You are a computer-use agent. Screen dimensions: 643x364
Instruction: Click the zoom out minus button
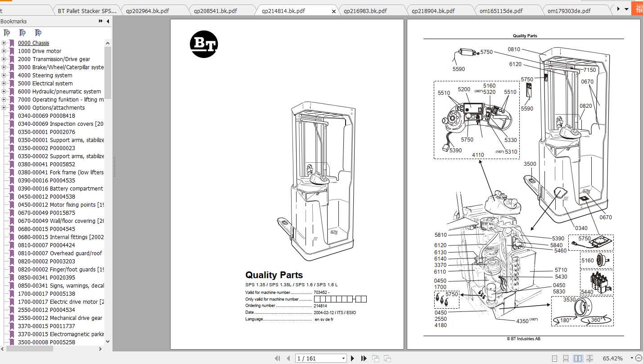coord(638,358)
